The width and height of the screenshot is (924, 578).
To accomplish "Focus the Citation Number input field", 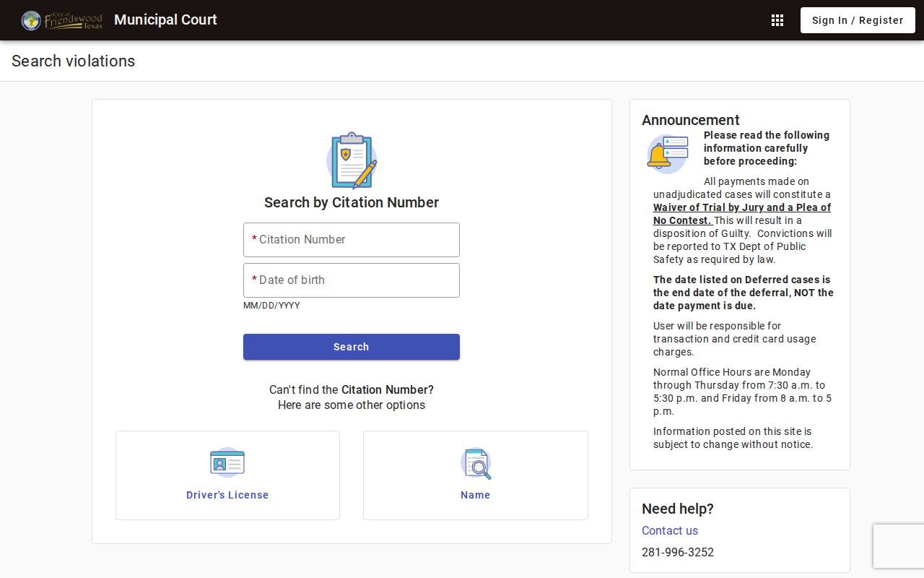I will tap(352, 240).
